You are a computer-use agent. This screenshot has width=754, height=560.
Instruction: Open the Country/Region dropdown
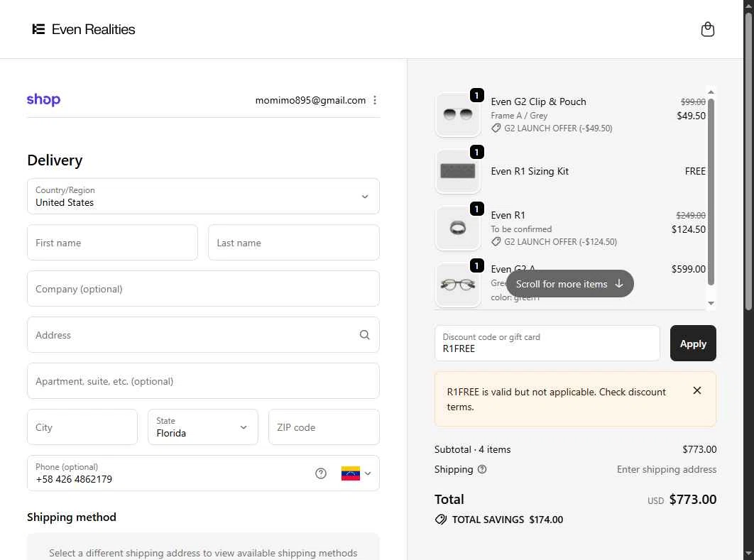point(203,196)
